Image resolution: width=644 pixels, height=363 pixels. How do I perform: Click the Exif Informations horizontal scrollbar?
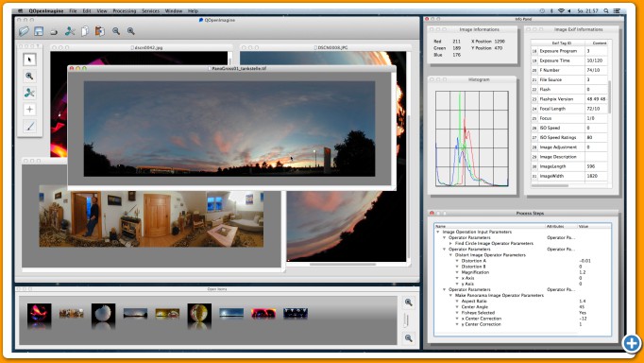pyautogui.click(x=550, y=185)
